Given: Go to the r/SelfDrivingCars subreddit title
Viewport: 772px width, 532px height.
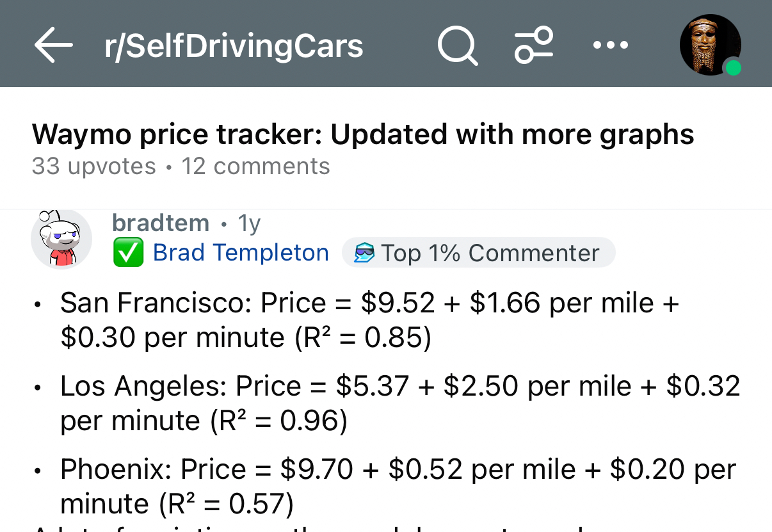Looking at the screenshot, I should pyautogui.click(x=234, y=46).
